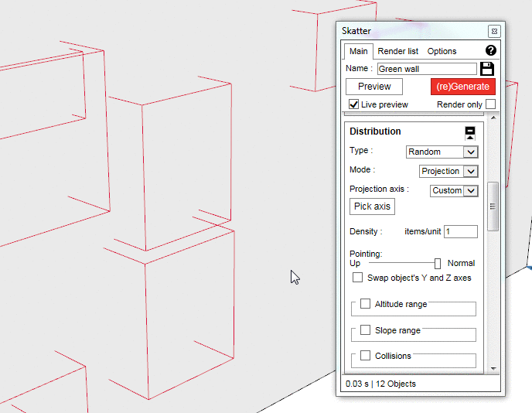This screenshot has height=413, width=532.
Task: Collapse the Distribution section icon
Action: [470, 131]
